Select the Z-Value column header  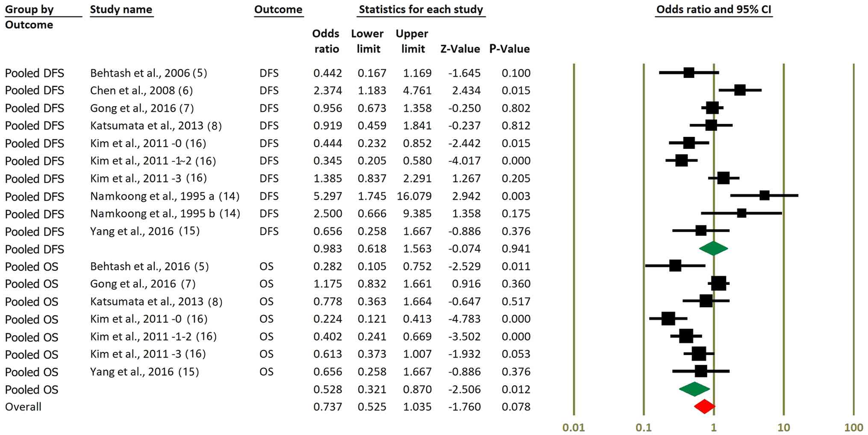[x=460, y=49]
